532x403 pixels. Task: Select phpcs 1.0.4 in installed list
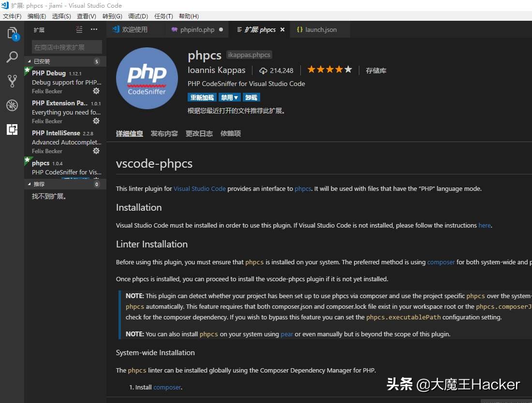pyautogui.click(x=65, y=168)
